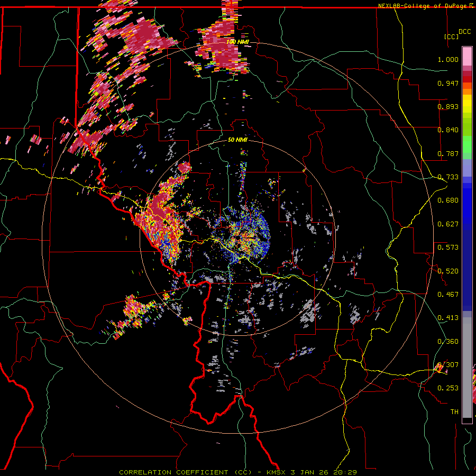Click the 0.840 legend value
Screen dimensions: 476x476
point(448,130)
